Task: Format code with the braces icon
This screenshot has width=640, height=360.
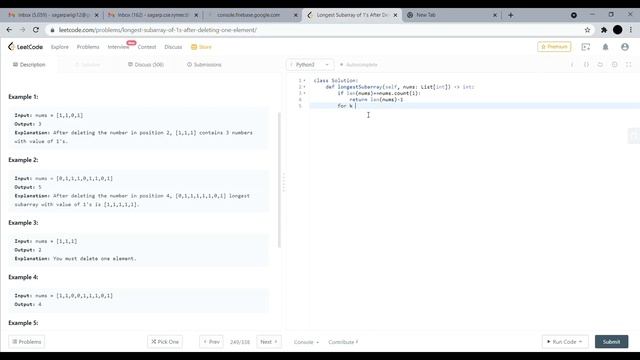Action: coord(586,64)
